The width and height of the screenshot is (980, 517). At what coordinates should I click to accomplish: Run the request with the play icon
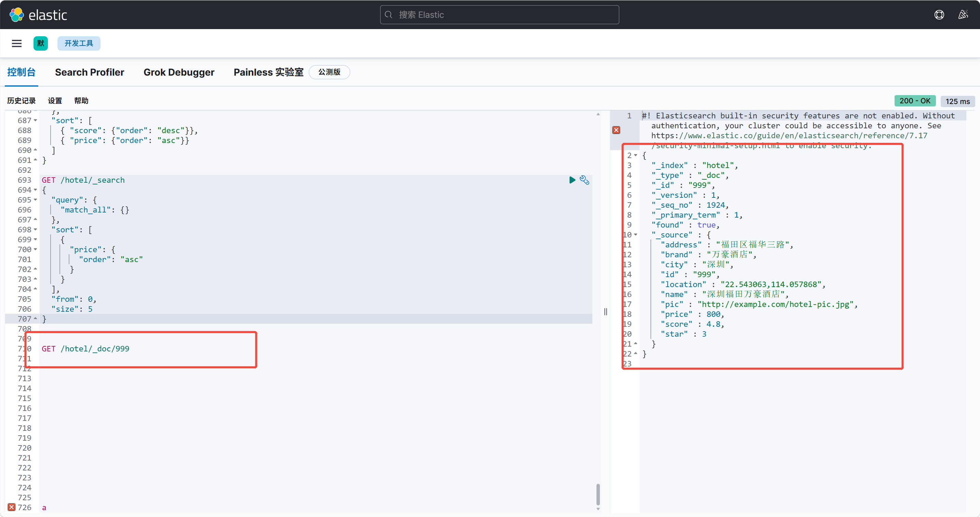coord(572,180)
